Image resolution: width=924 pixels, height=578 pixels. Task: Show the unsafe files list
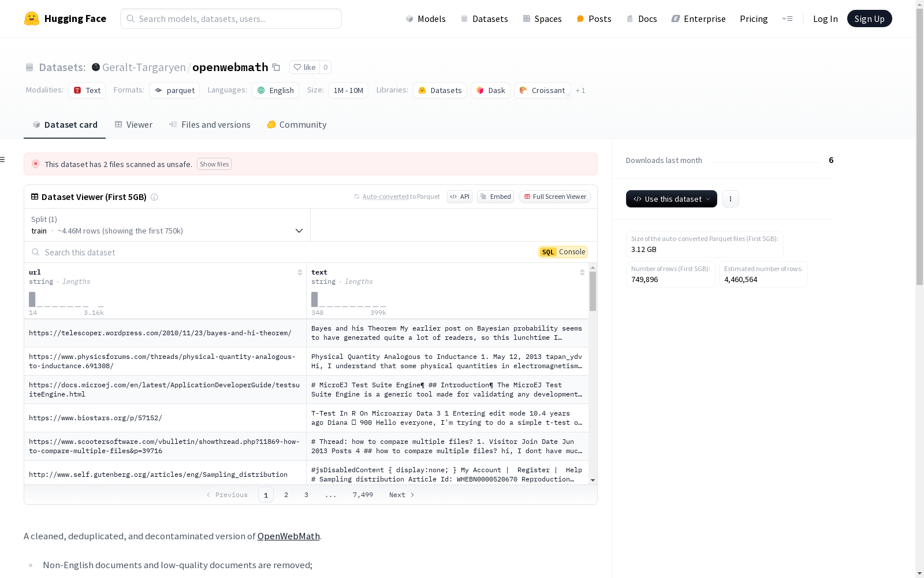(x=214, y=164)
